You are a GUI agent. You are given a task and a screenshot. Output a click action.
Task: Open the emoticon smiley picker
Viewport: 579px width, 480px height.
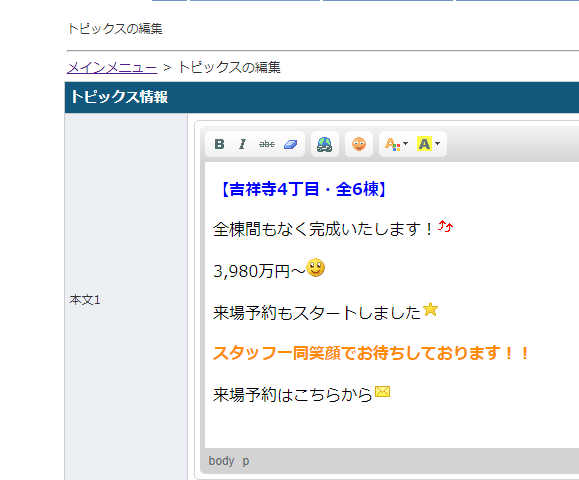click(x=359, y=144)
